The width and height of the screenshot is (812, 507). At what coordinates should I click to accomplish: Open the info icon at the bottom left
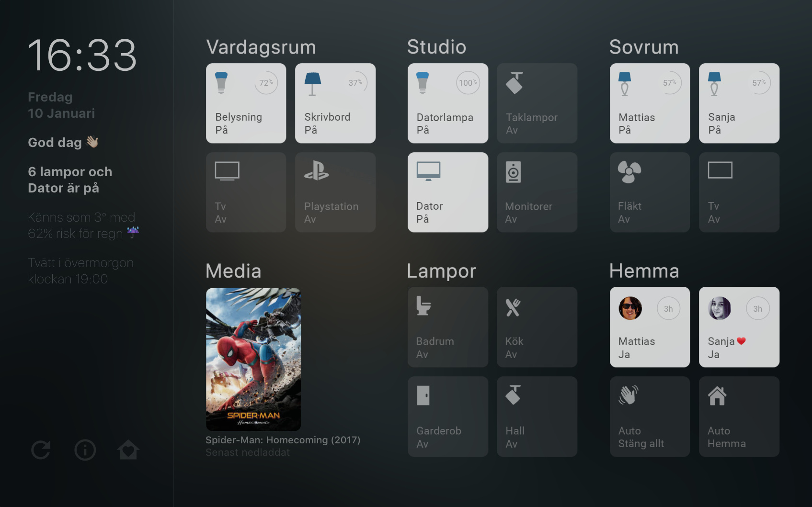tap(85, 450)
